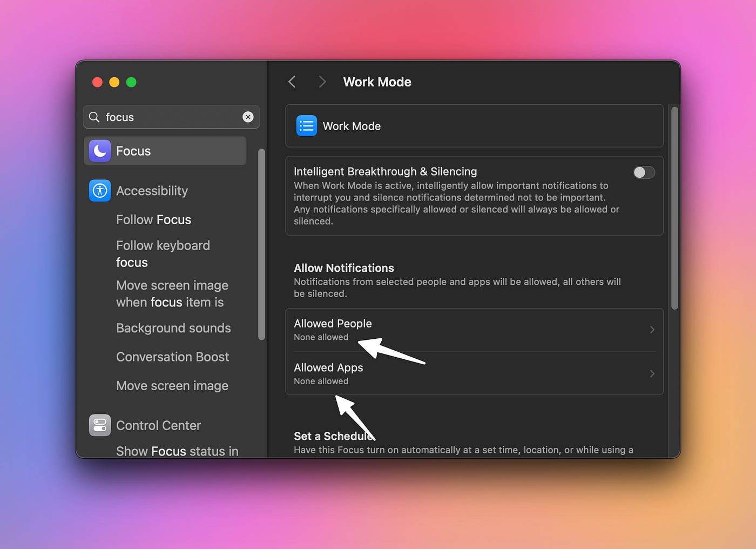Click the Focus moon icon in sidebar

coord(100,151)
